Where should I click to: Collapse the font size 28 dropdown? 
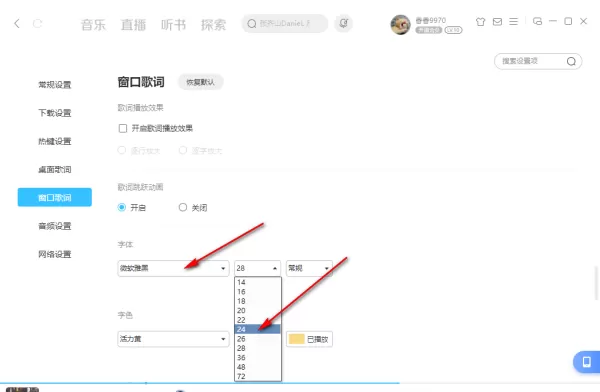pos(258,268)
